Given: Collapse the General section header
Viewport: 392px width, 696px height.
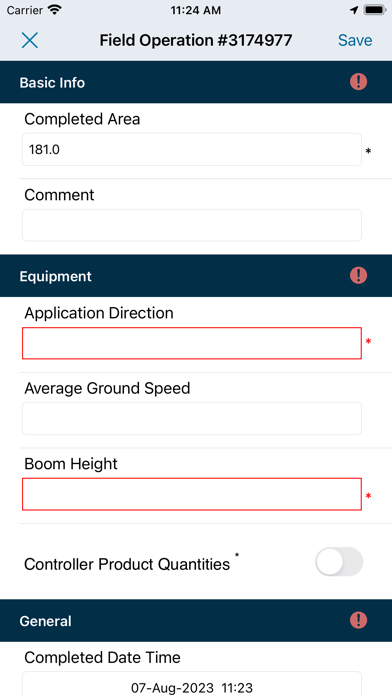Looking at the screenshot, I should click(196, 621).
